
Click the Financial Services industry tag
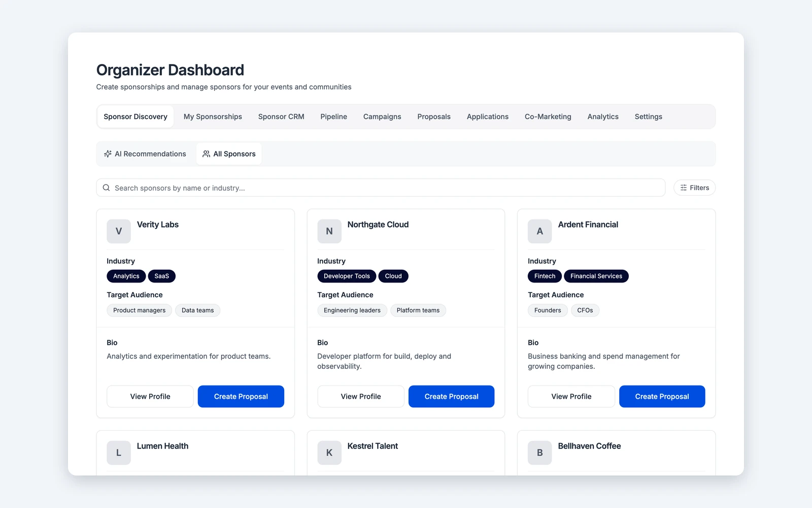point(596,276)
